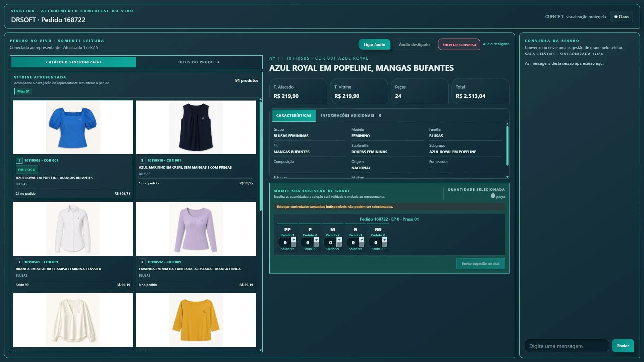
Task: Increase PP size quantity with plus
Action: pyautogui.click(x=294, y=240)
